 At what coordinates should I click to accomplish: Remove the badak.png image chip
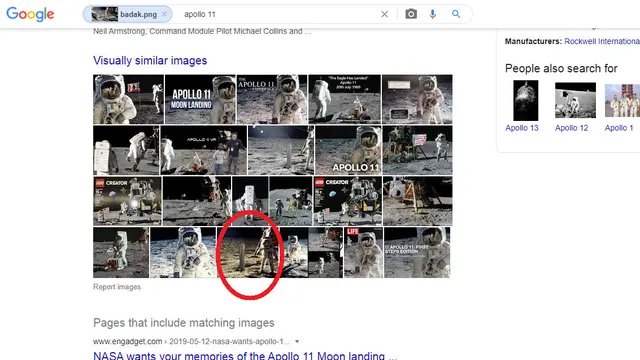[x=164, y=14]
